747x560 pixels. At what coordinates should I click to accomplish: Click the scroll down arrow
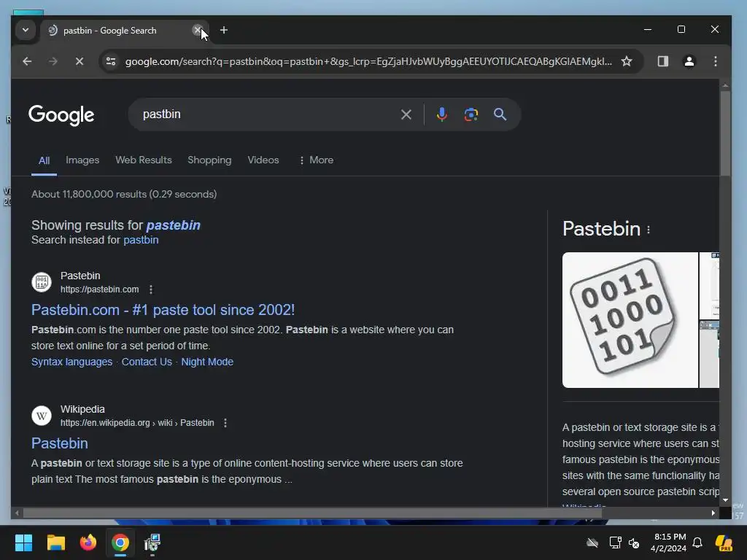click(x=725, y=500)
